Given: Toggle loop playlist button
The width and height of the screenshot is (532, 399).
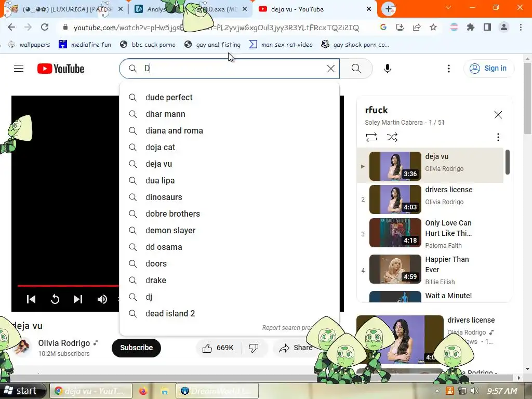Looking at the screenshot, I should point(371,137).
